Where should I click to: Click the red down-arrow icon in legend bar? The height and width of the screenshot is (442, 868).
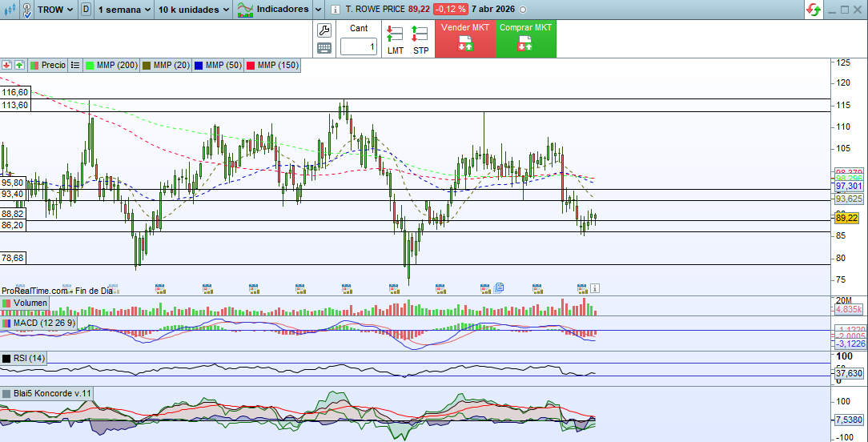coord(8,66)
